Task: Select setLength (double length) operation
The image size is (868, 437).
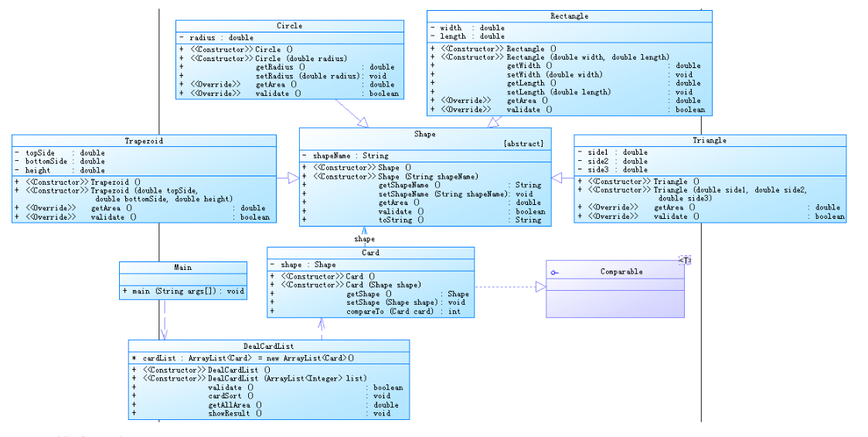Action: (x=559, y=92)
